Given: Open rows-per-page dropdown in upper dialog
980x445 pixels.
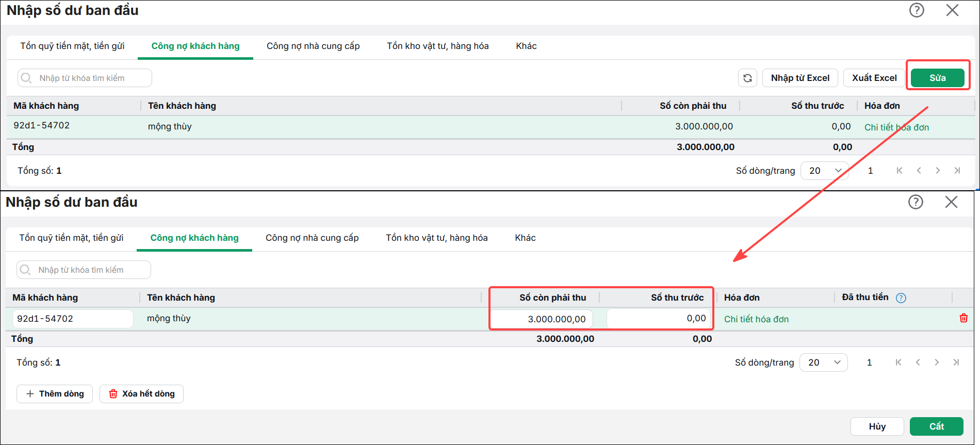Looking at the screenshot, I should click(824, 171).
